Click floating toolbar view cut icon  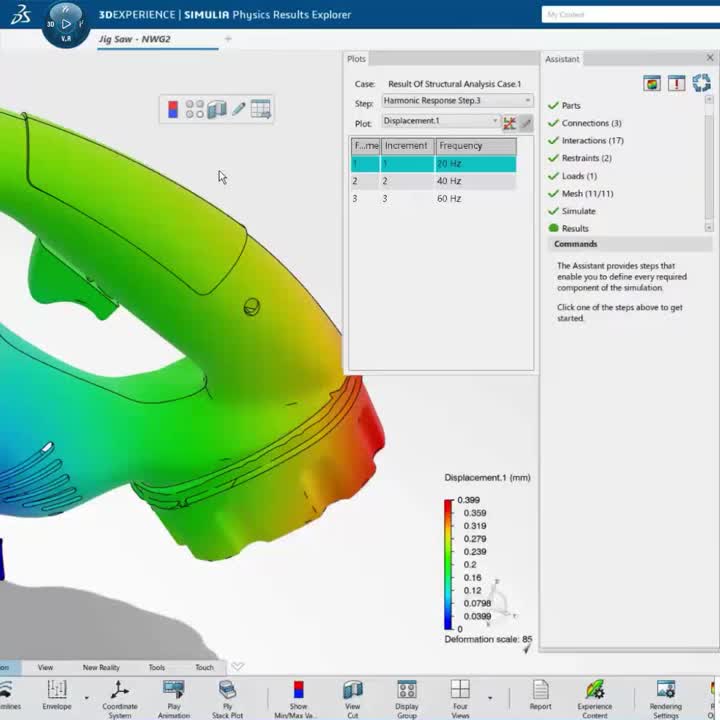217,110
